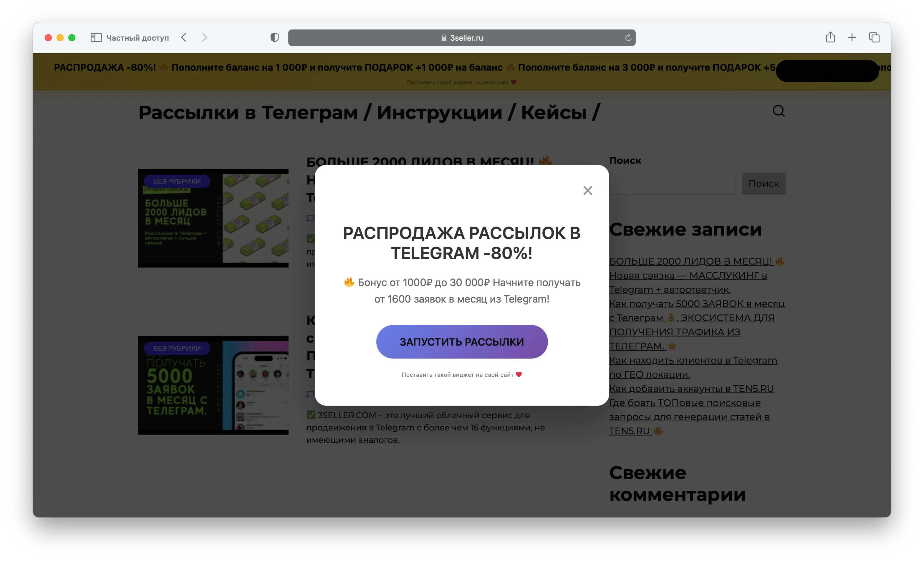The width and height of the screenshot is (924, 561).
Task: Go back with the Safari back arrow
Action: pos(183,37)
